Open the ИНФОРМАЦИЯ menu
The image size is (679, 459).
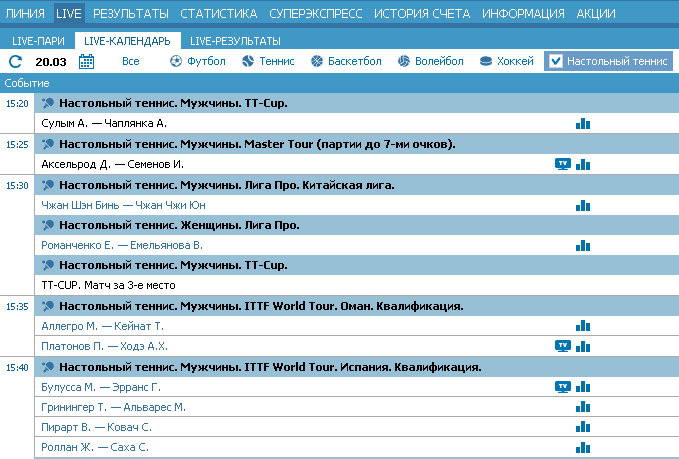[x=523, y=13]
